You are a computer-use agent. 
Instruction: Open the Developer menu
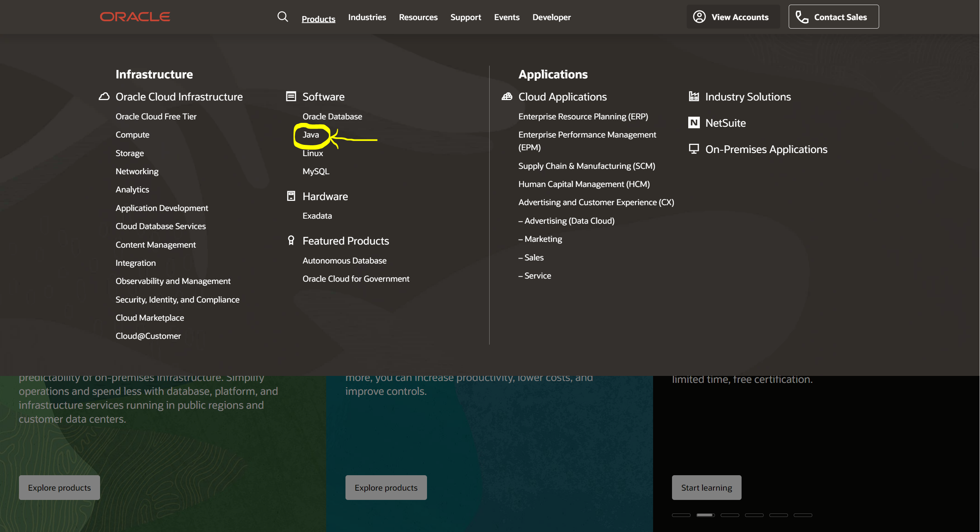pos(551,17)
